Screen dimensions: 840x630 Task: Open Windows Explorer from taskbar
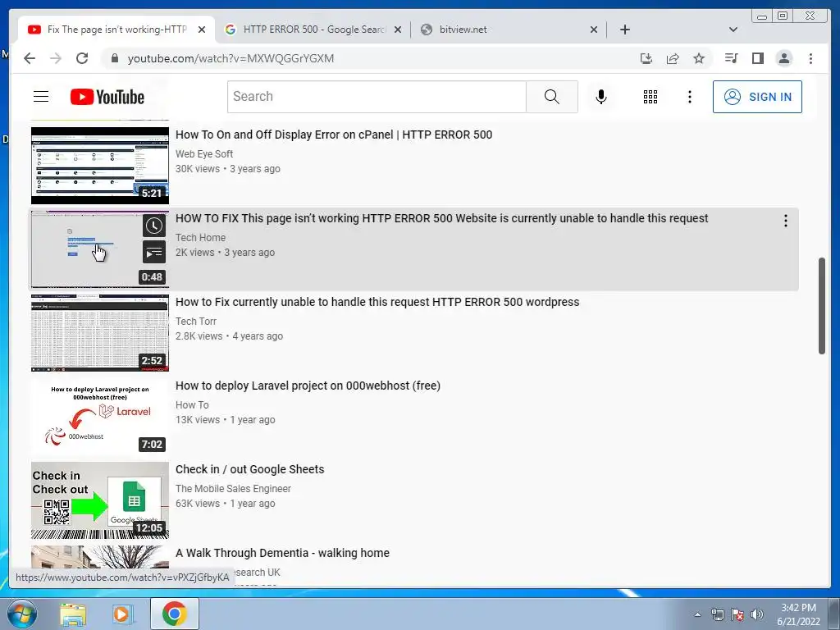pyautogui.click(x=73, y=614)
